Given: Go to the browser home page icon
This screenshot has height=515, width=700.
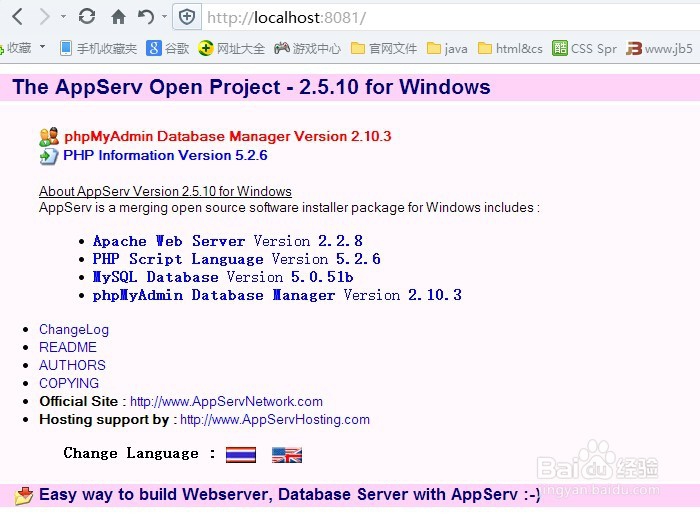Looking at the screenshot, I should [118, 17].
